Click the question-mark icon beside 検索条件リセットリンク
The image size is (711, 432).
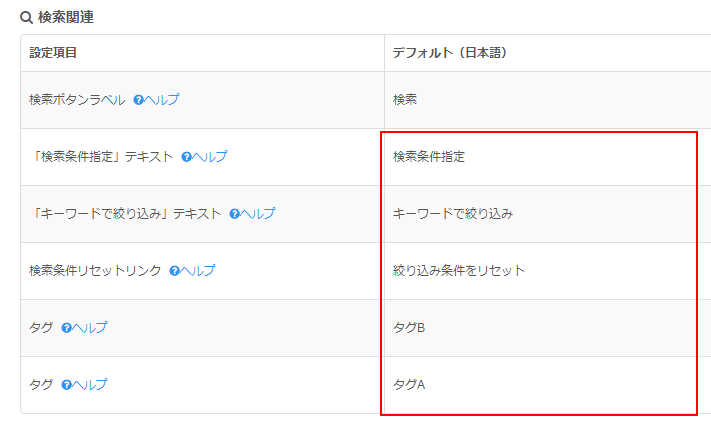(x=175, y=271)
